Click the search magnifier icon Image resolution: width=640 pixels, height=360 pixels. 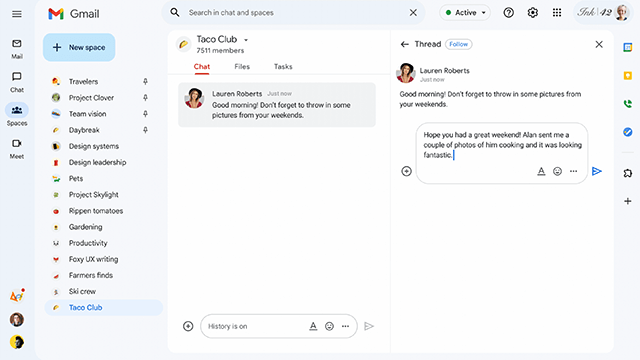pos(175,13)
